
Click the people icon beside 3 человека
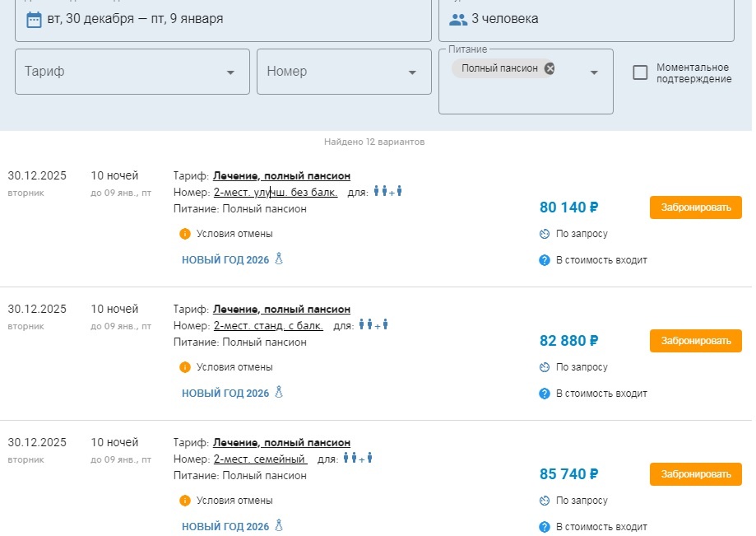point(458,19)
